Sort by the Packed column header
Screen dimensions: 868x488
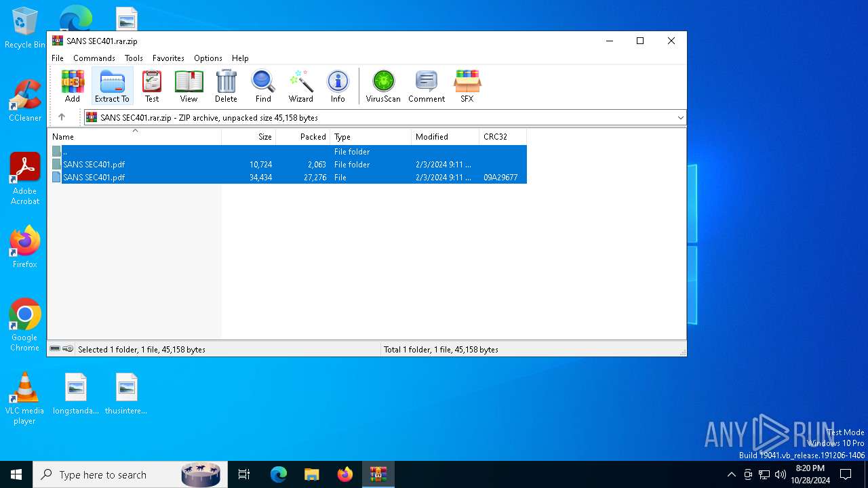pyautogui.click(x=303, y=137)
